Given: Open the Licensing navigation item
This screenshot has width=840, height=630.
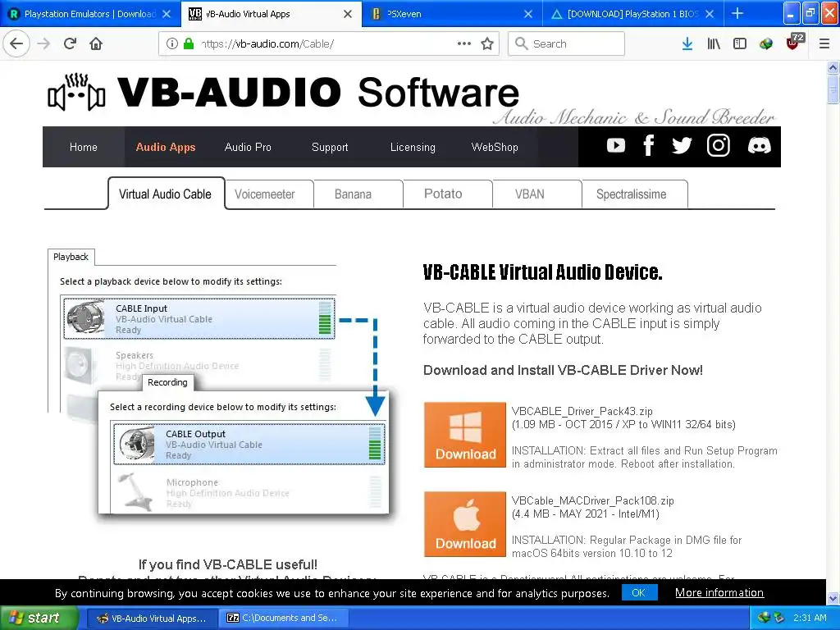Looking at the screenshot, I should click(x=413, y=147).
